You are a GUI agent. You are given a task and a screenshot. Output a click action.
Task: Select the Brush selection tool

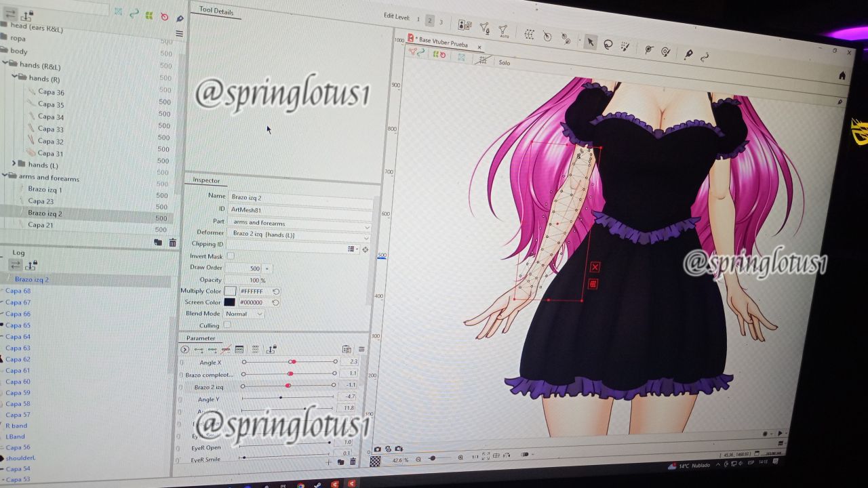(625, 46)
